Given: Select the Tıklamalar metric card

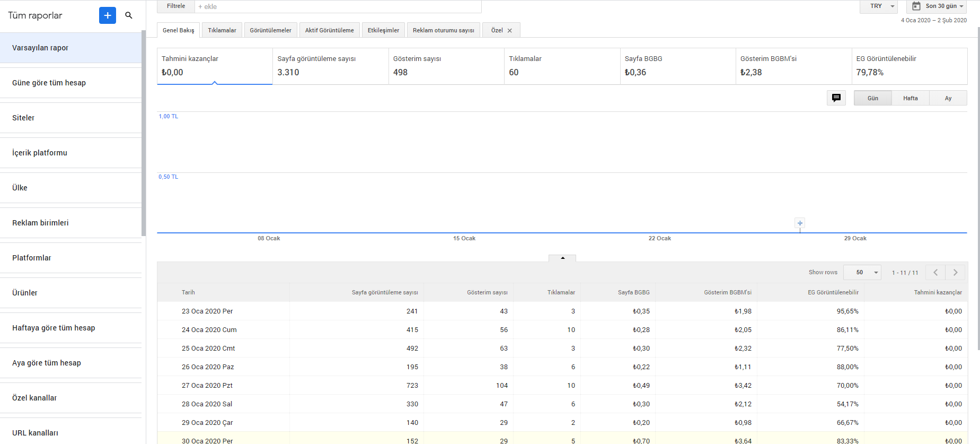Looking at the screenshot, I should 562,66.
